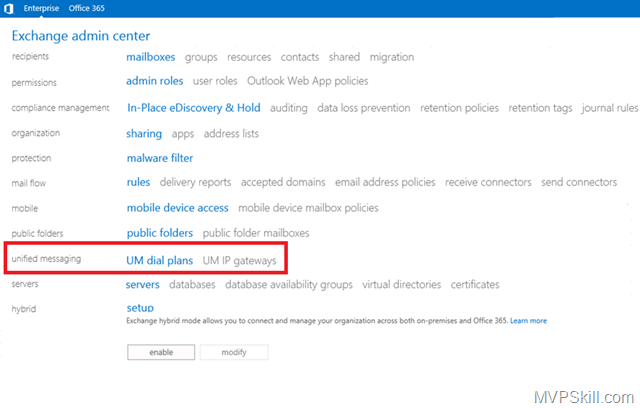Open delivery reports
The height and width of the screenshot is (408, 640).
tap(196, 182)
